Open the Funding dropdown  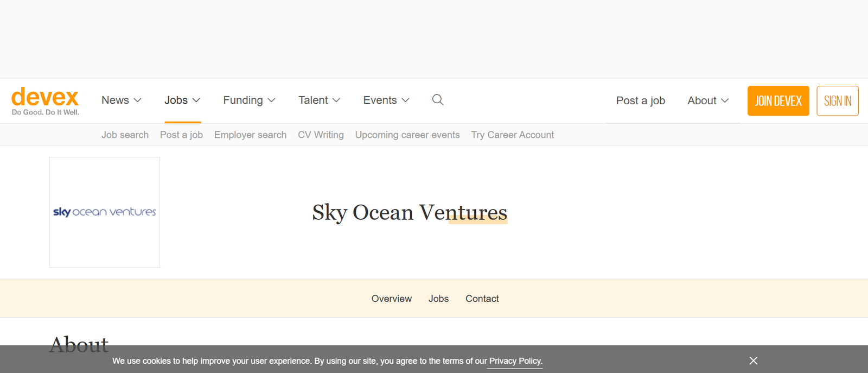(x=250, y=100)
